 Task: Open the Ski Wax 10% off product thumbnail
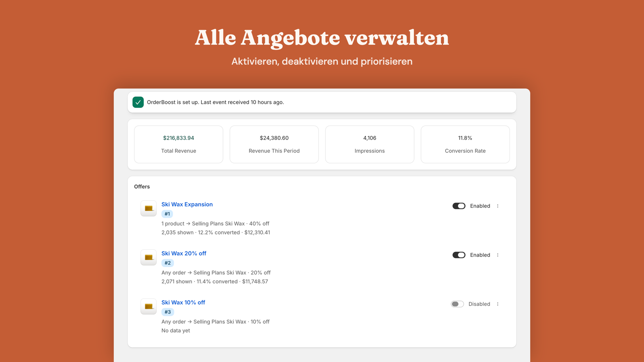(149, 306)
